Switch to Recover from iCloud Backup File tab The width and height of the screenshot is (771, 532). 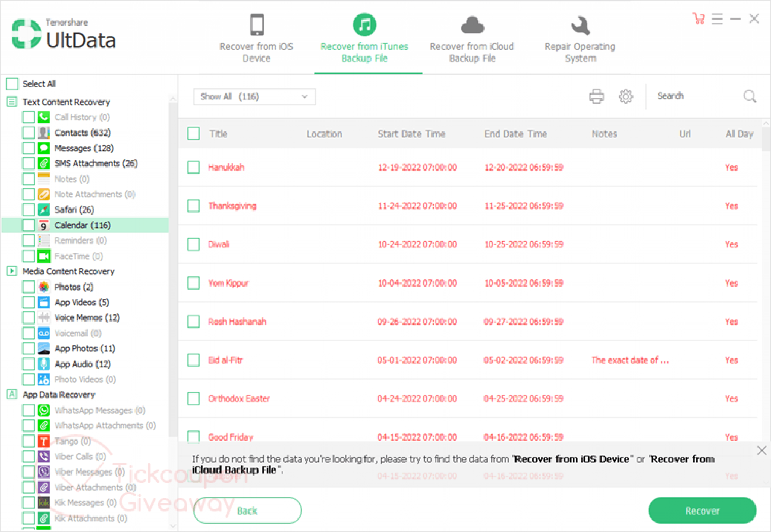pyautogui.click(x=472, y=38)
